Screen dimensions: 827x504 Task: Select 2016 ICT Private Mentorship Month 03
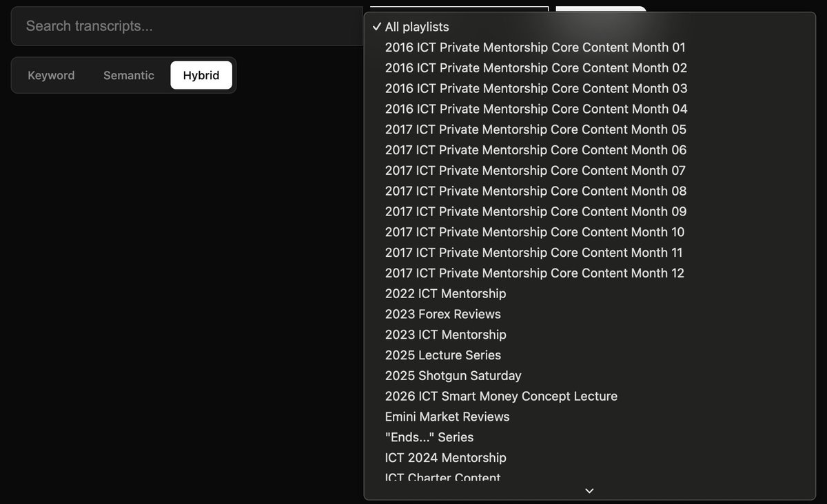click(x=589, y=88)
